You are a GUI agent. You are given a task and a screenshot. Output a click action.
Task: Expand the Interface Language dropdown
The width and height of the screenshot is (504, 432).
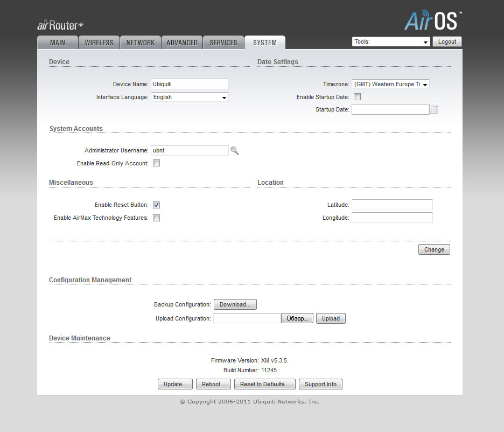[190, 97]
